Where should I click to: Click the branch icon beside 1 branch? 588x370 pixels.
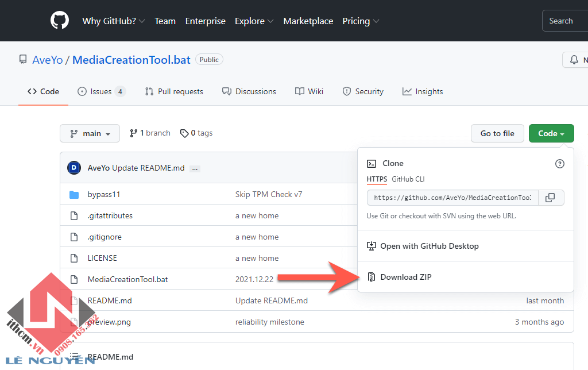coord(133,133)
